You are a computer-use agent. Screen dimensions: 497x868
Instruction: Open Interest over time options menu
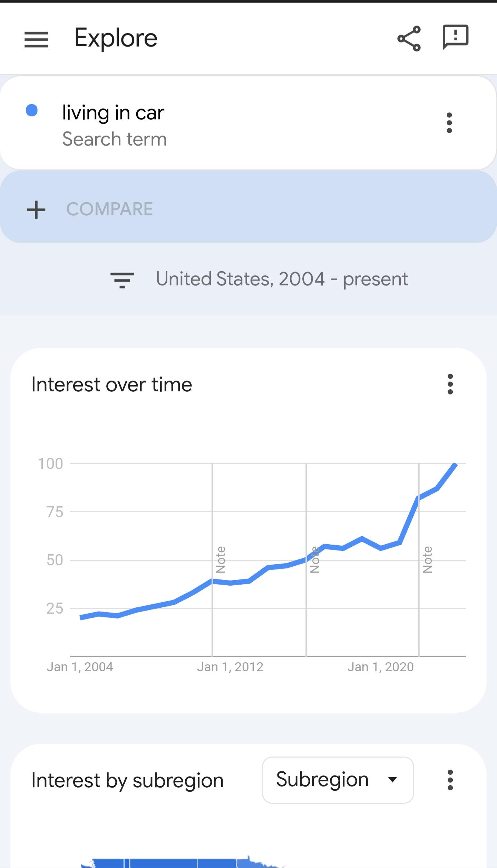click(x=450, y=384)
